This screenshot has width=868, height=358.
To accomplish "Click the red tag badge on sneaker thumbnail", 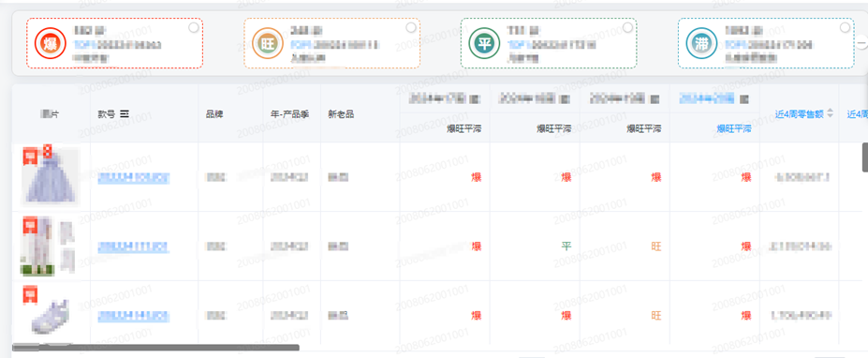I will (31, 295).
